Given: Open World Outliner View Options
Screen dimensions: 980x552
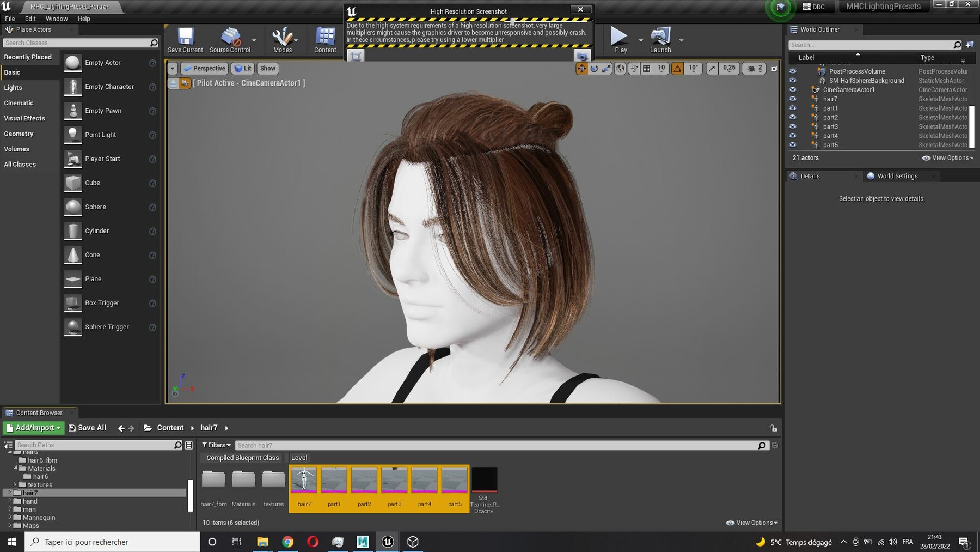Looking at the screenshot, I should click(948, 158).
